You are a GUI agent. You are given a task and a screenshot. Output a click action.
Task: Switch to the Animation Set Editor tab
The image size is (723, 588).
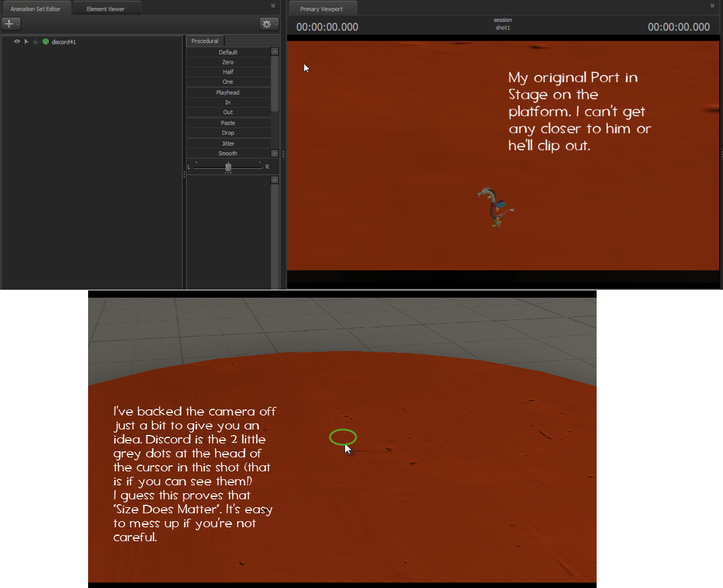pyautogui.click(x=35, y=9)
